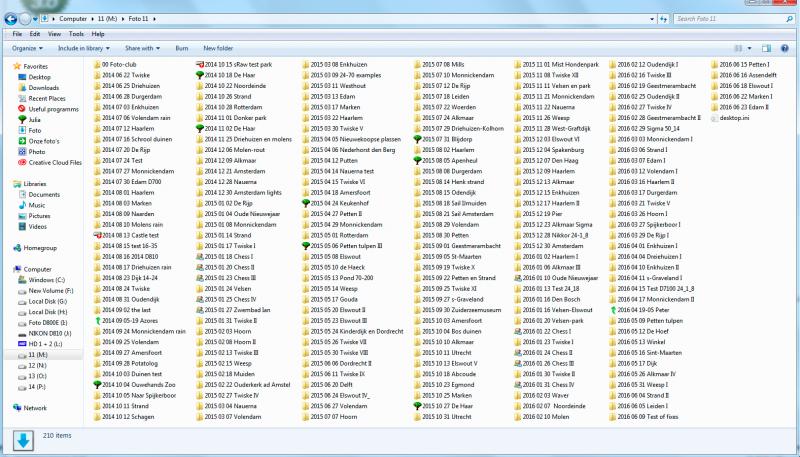Select folder 2015 04 24 Keukenhof
Image resolution: width=800 pixels, height=457 pixels.
coord(336,204)
